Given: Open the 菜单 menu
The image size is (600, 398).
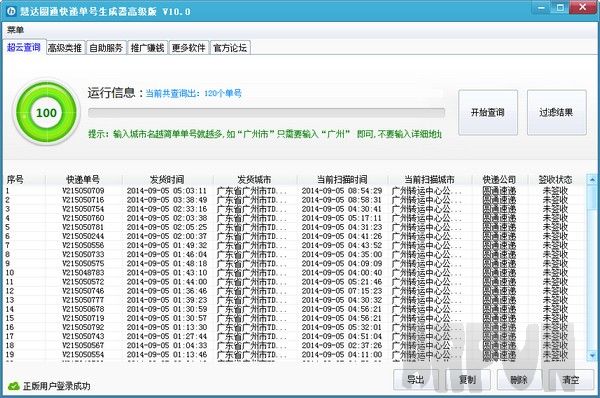Looking at the screenshot, I should coord(15,30).
